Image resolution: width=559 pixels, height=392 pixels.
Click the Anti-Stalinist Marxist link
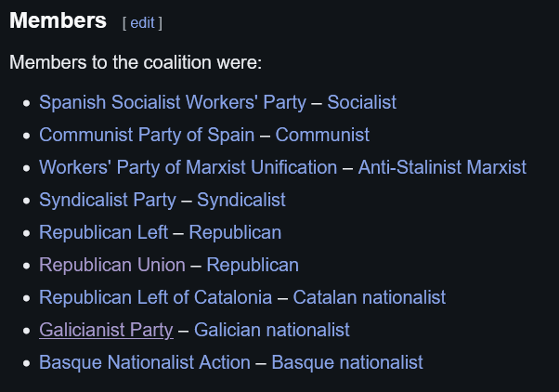coord(442,167)
